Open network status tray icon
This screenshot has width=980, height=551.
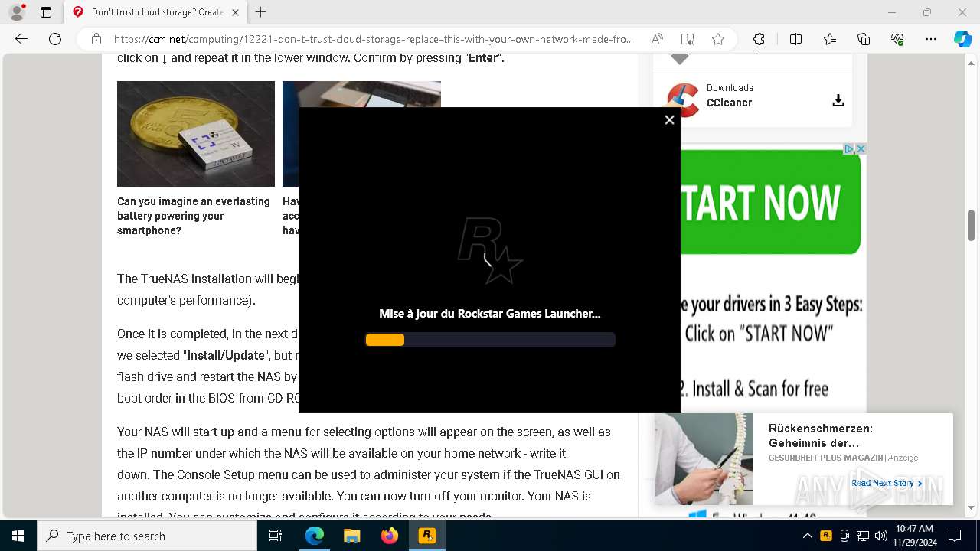pyautogui.click(x=863, y=536)
